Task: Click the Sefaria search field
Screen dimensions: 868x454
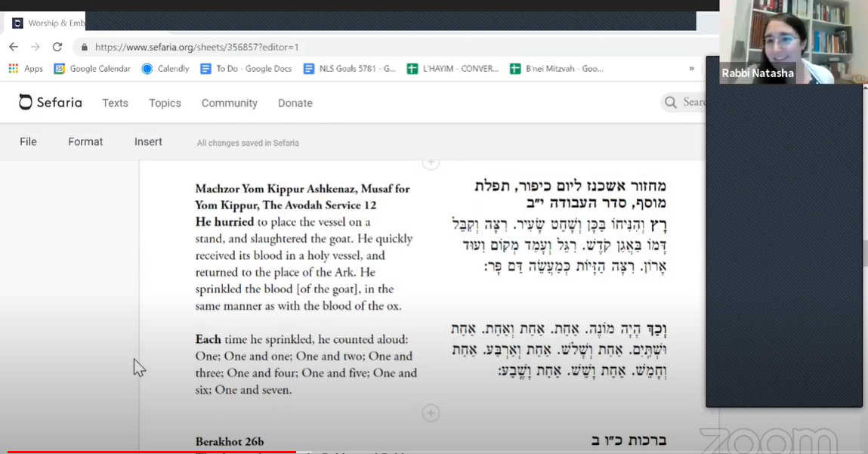Action: pos(684,103)
